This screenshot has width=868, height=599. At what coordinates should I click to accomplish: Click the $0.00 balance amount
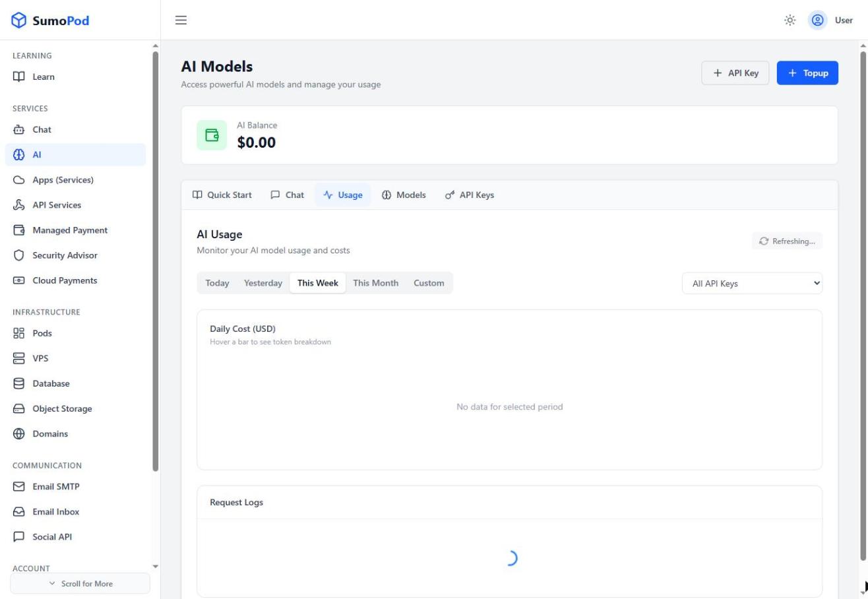[x=257, y=142]
